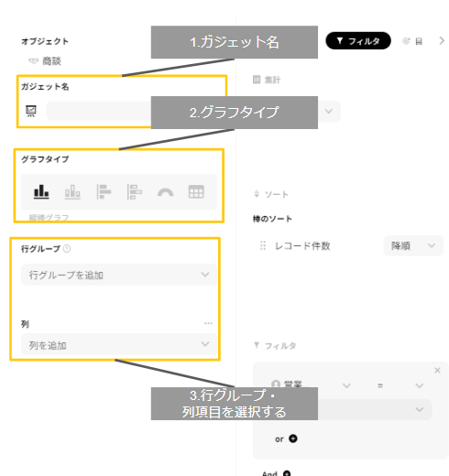Choose the stacked horizontal bar chart type

(x=135, y=192)
